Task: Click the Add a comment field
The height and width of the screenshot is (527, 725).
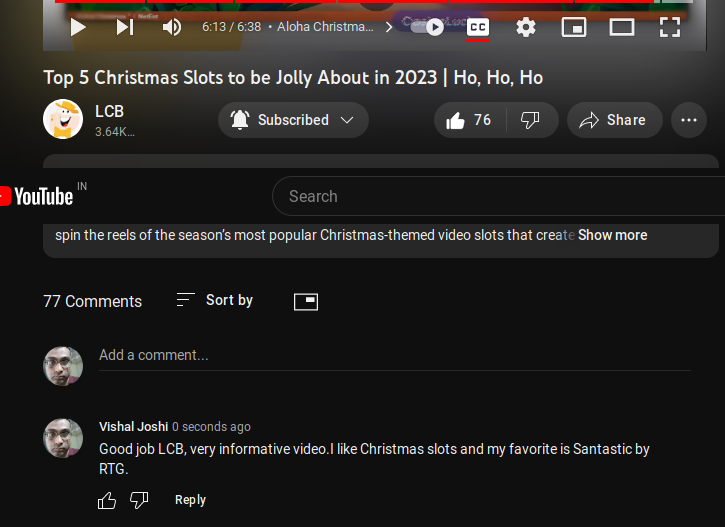Action: pyautogui.click(x=395, y=355)
